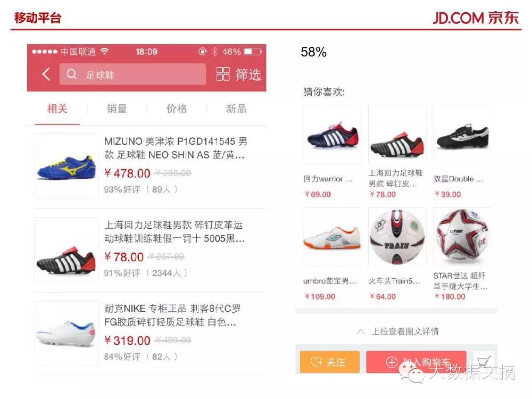The height and width of the screenshot is (399, 532).
Task: Click the heart icon on 关注 button
Action: tap(317, 362)
